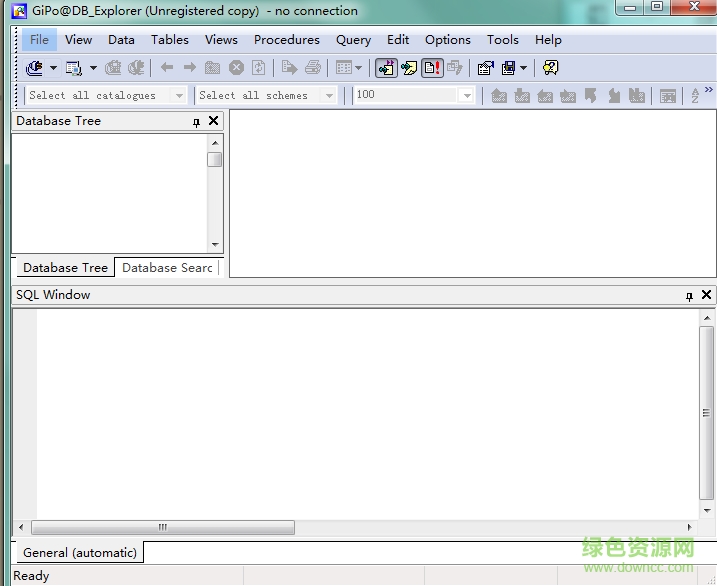717x586 pixels.
Task: Switch to the Database Tree tab
Action: (65, 267)
